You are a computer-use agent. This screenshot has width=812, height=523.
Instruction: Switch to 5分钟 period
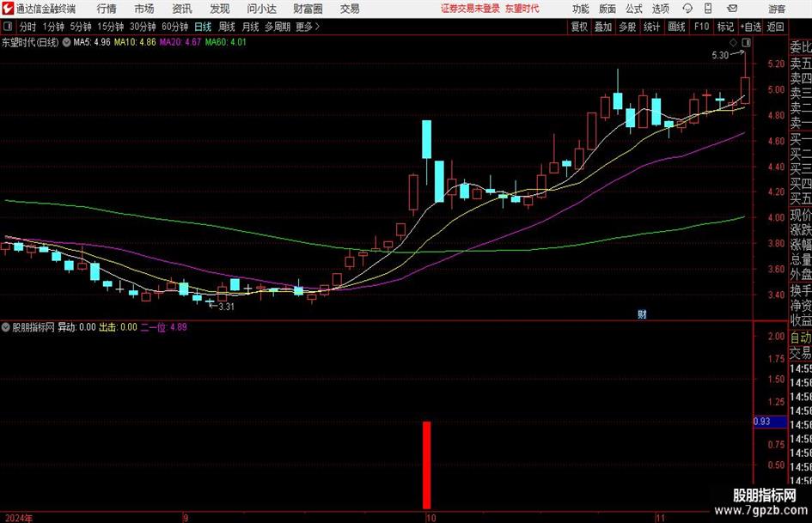[x=81, y=27]
